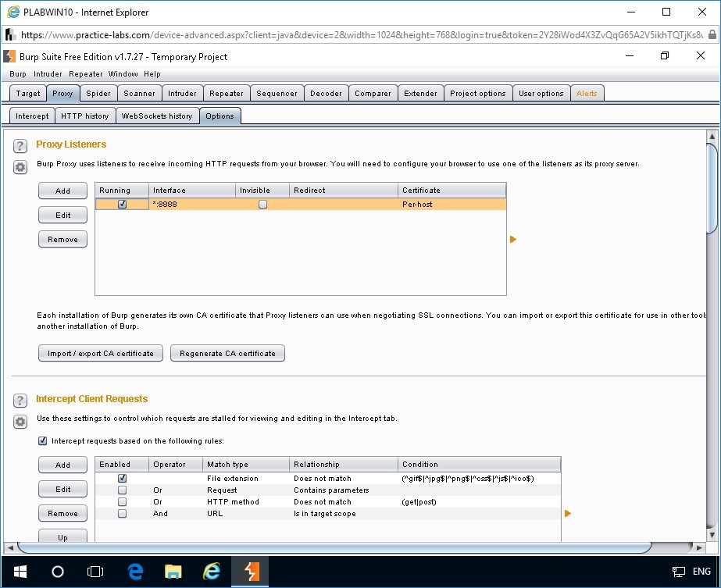The height and width of the screenshot is (588, 721).
Task: Open the Intruder menu in the menu bar
Action: coord(47,74)
